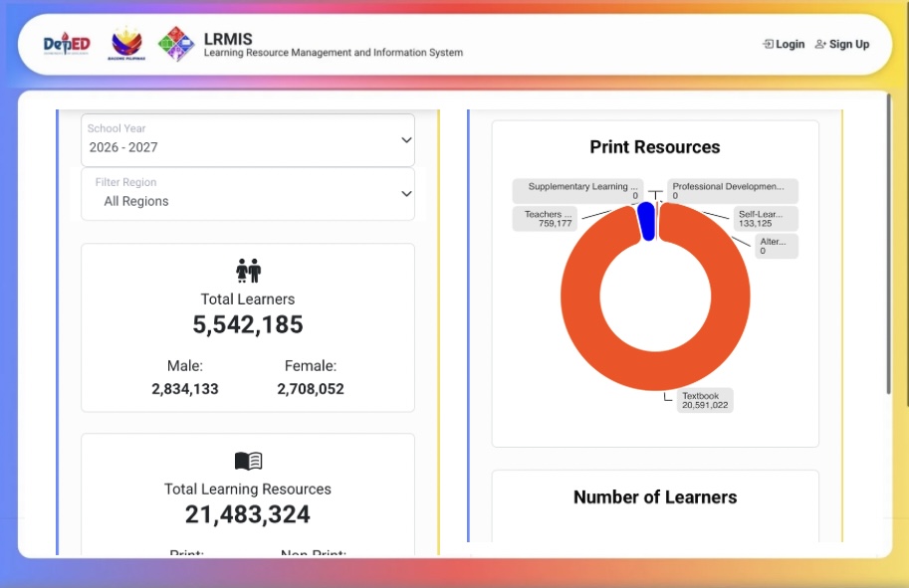909x588 pixels.
Task: Select the blue Teachers donut segment
Action: tap(646, 221)
